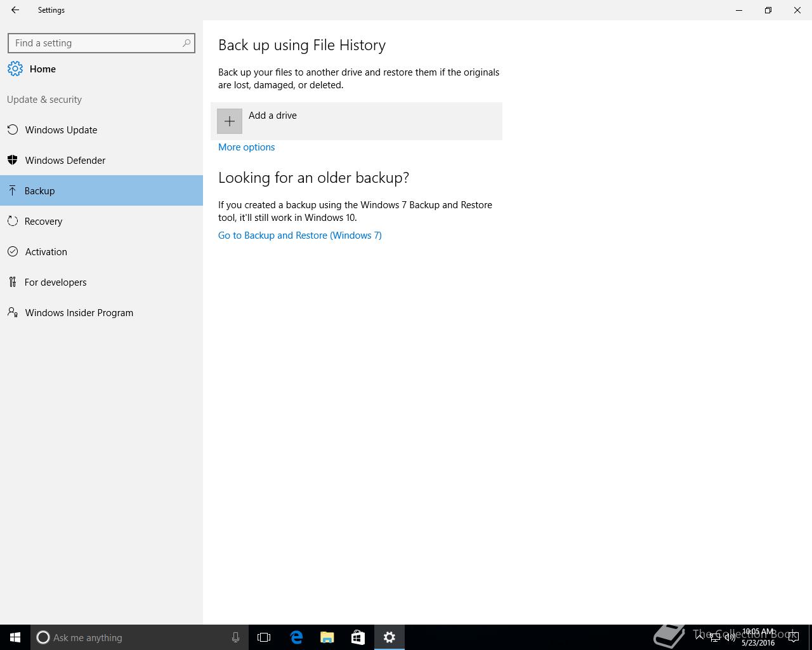The width and height of the screenshot is (812, 650).
Task: Open File Explorer from the taskbar
Action: (x=327, y=637)
